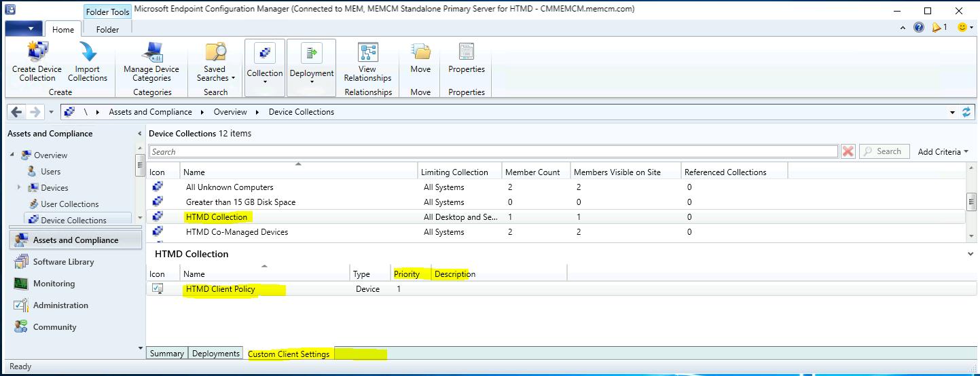This screenshot has width=980, height=376.
Task: Select User Collections tree item
Action: 69,204
